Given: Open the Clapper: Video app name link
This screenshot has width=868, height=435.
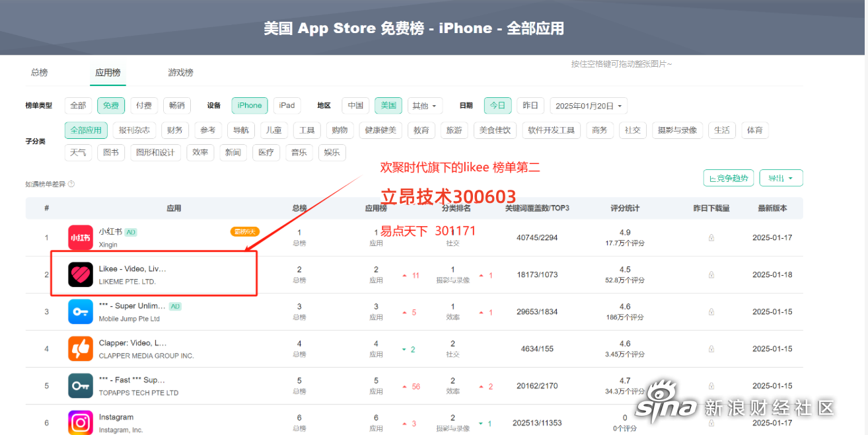Looking at the screenshot, I should click(133, 343).
